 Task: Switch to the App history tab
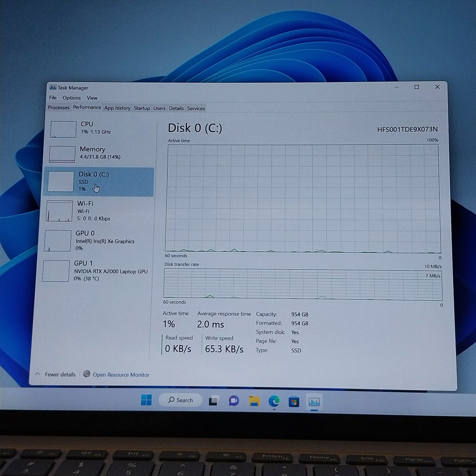pos(117,108)
